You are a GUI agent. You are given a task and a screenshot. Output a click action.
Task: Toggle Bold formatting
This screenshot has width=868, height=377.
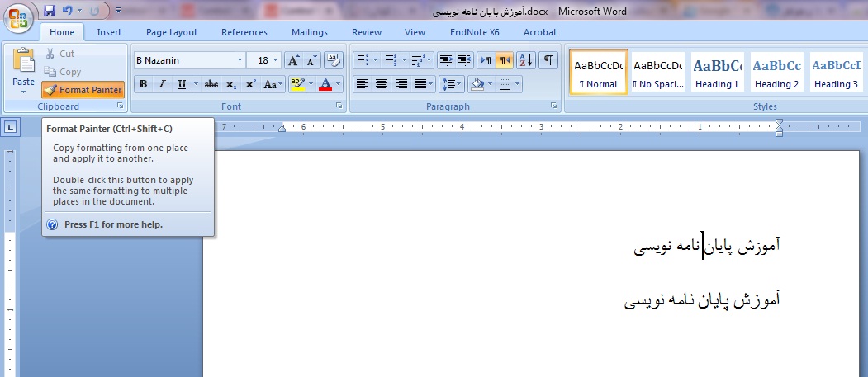(144, 84)
